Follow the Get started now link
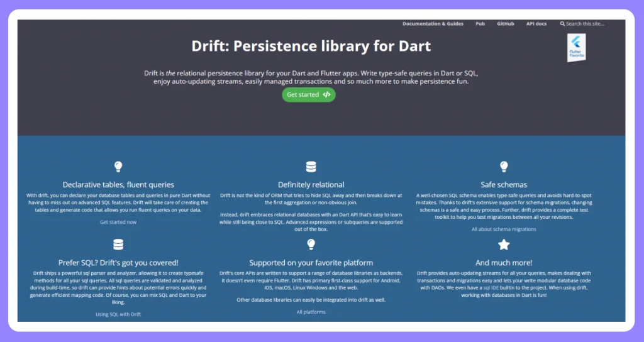644x342 pixels. 118,222
